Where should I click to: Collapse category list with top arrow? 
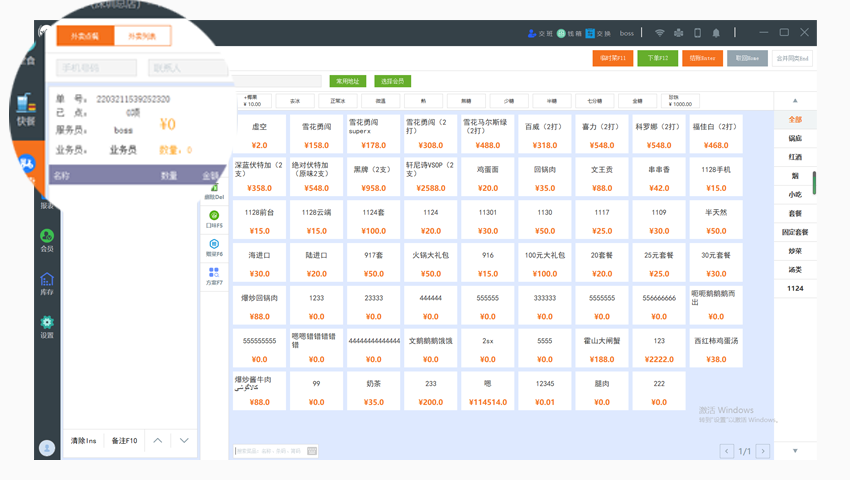pos(795,101)
